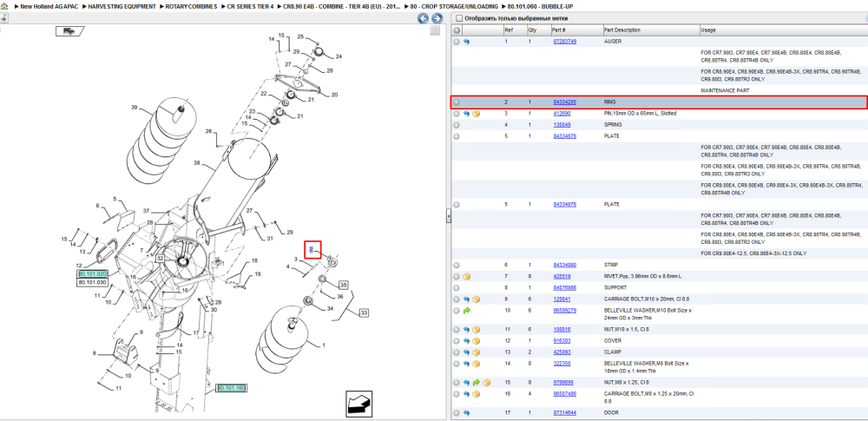Select boxed callout 32 in the diagram
This screenshot has width=868, height=421.
click(x=160, y=258)
